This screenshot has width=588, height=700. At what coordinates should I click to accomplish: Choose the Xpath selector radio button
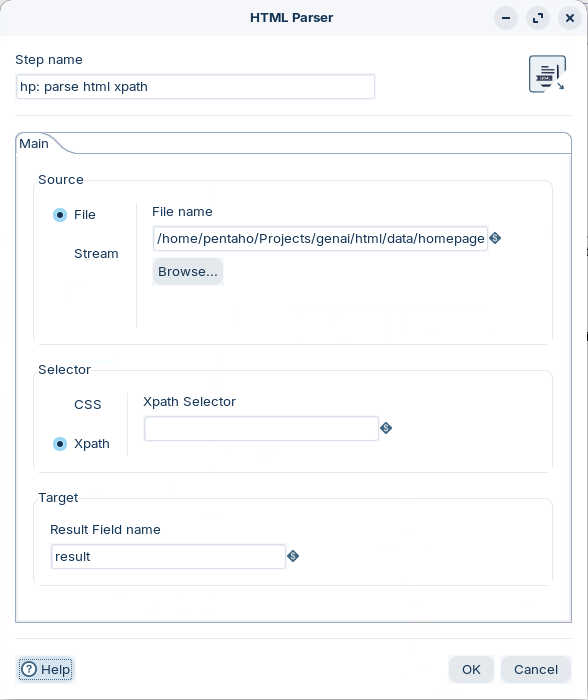(60, 444)
